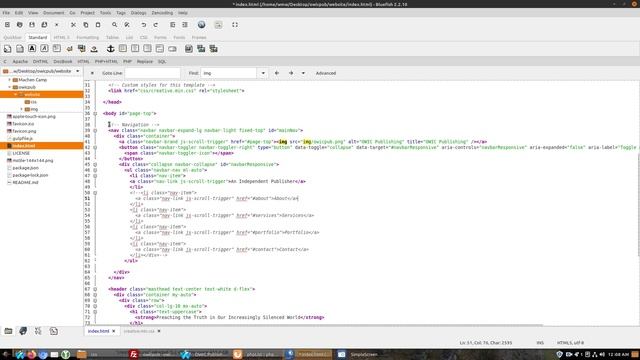Find previous match arrow button
This screenshot has height=360, width=640.
pos(277,73)
